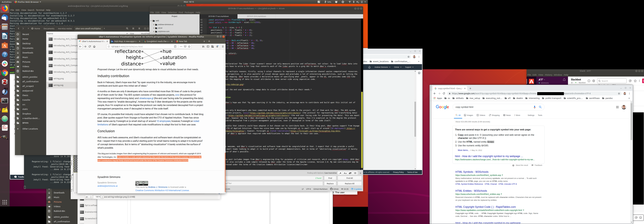Toggle regex option in Atom find panel
The width and height of the screenshot is (644, 224).
[x=340, y=173]
